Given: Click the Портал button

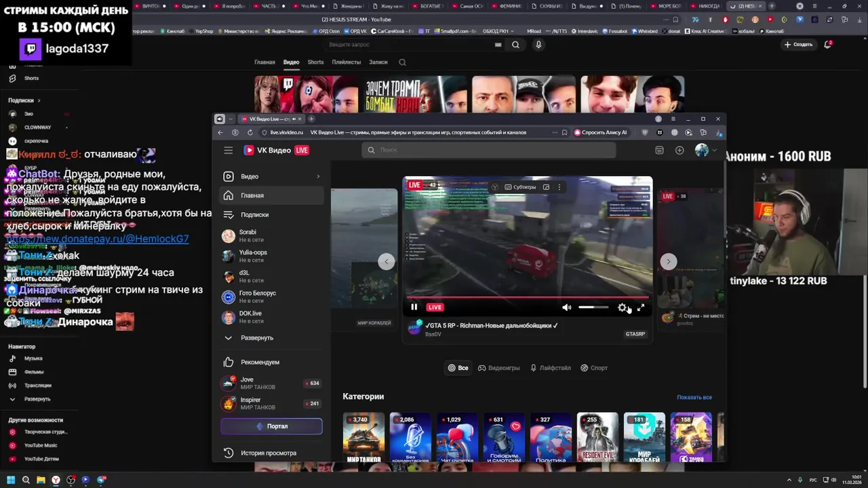Looking at the screenshot, I should [x=271, y=426].
